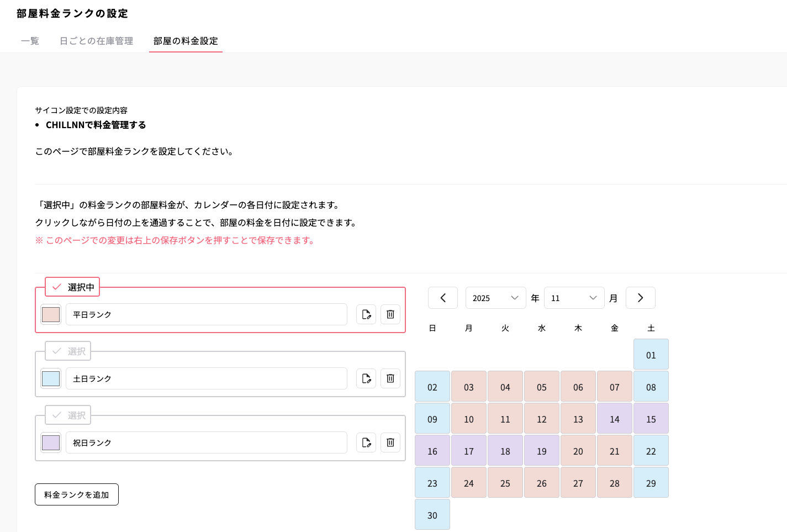
Task: Remove 祝日ランク via its trash icon
Action: coord(390,443)
